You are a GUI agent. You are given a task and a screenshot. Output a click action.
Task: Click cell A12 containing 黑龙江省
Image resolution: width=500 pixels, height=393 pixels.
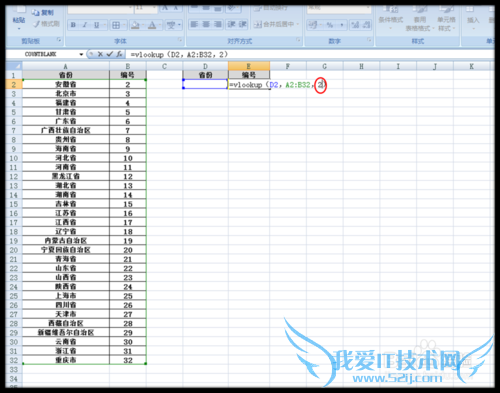click(66, 176)
